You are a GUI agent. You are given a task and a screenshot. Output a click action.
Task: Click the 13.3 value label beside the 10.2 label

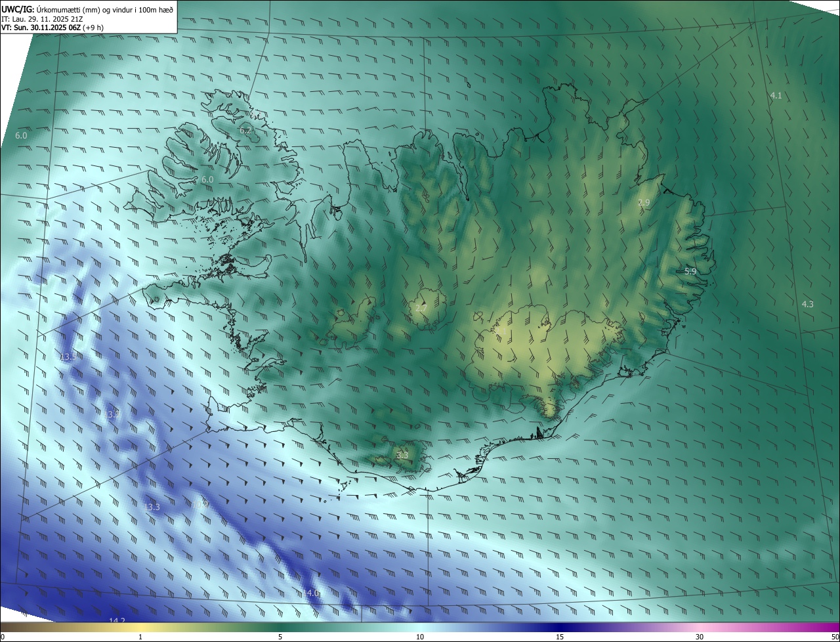(152, 507)
